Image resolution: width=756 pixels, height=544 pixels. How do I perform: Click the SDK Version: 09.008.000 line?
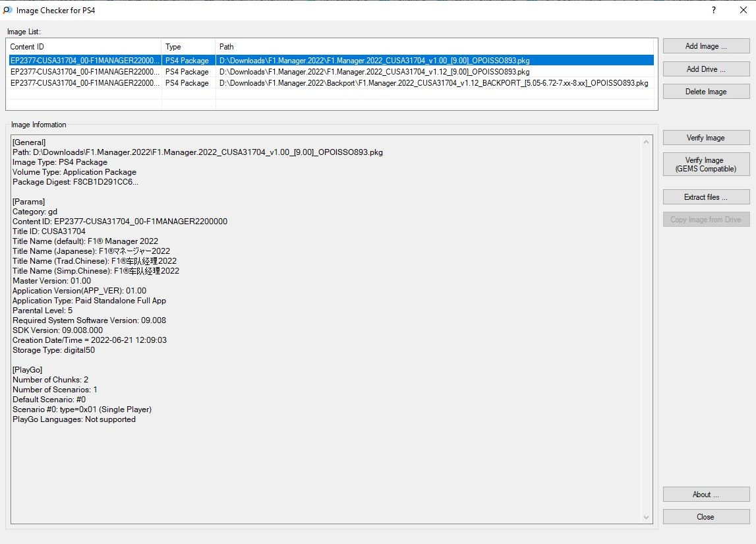(57, 330)
